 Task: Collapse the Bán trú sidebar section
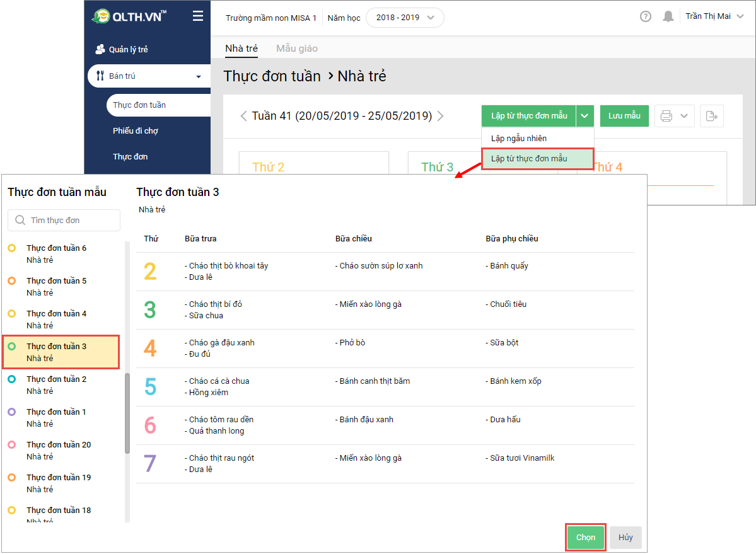click(198, 77)
